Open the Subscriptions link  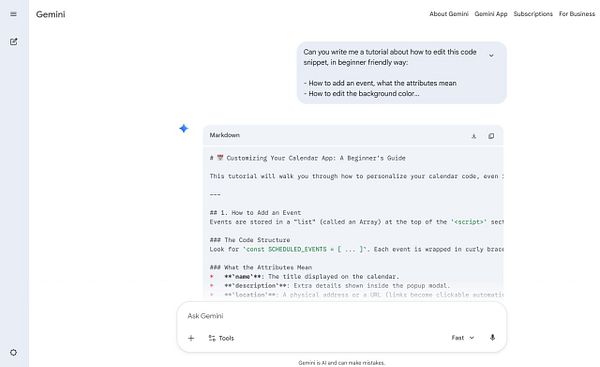pos(533,14)
